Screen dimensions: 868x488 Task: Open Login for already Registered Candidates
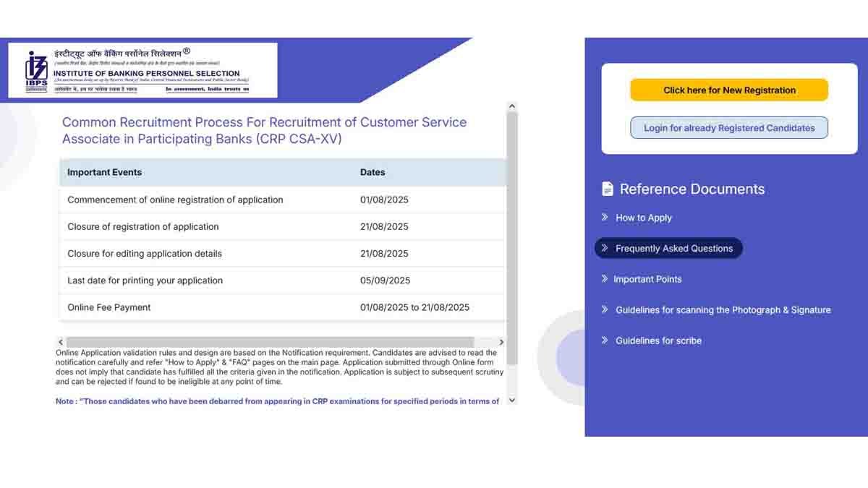[729, 128]
